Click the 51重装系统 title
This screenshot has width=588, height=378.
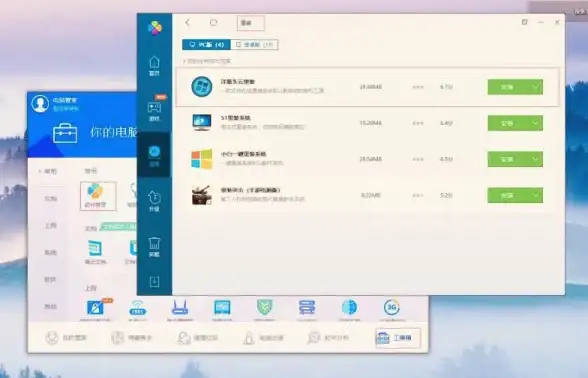(236, 118)
